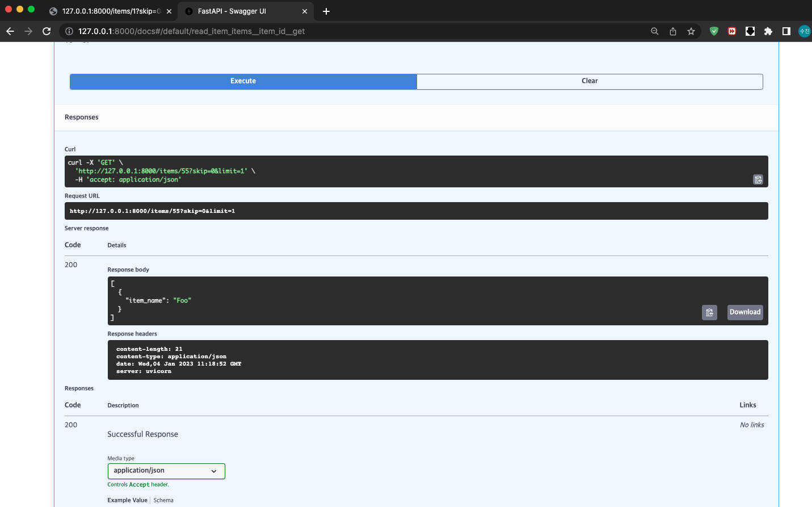812x507 pixels.
Task: Click the Server response label
Action: point(87,228)
